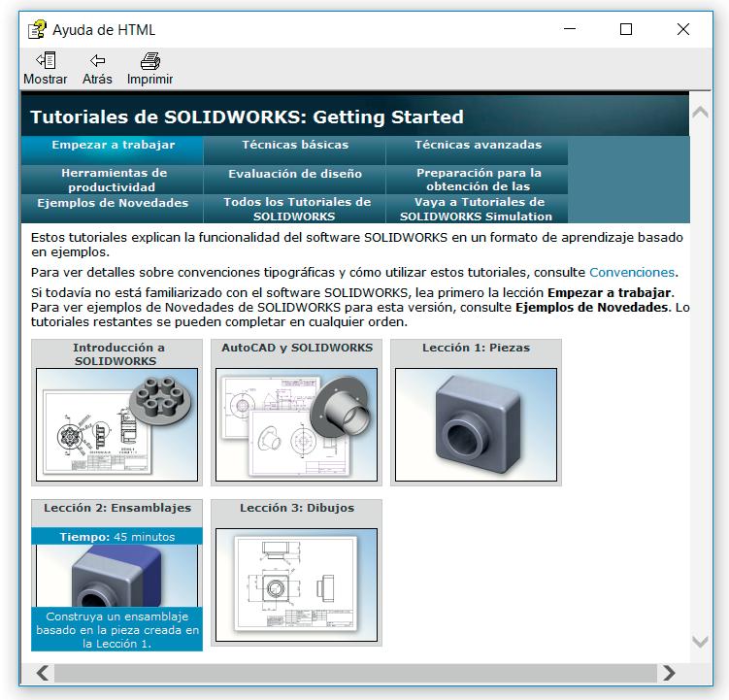729x700 pixels.
Task: Open Preparación para la obtención tab
Action: pos(478,180)
